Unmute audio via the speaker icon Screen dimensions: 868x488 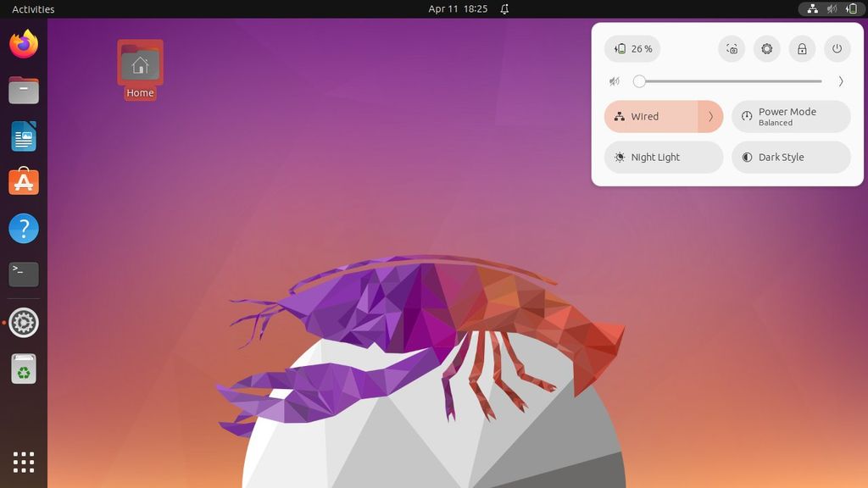pos(614,80)
